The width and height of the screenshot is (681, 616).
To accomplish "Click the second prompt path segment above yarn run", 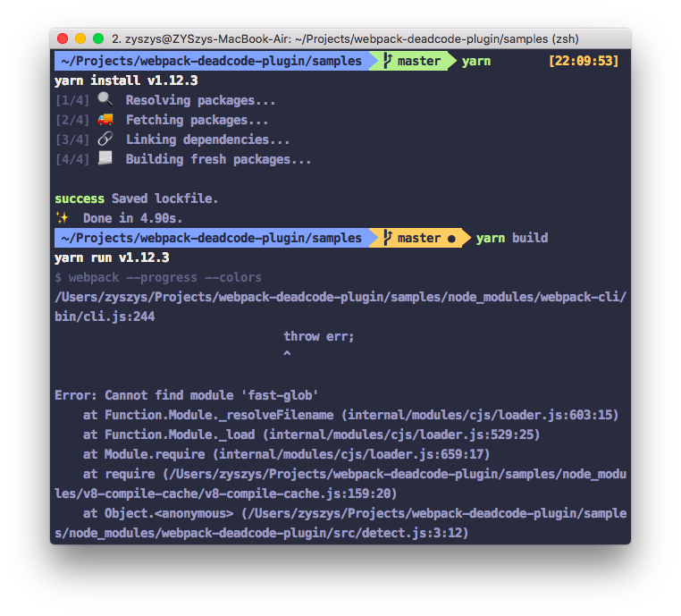I will [212, 238].
